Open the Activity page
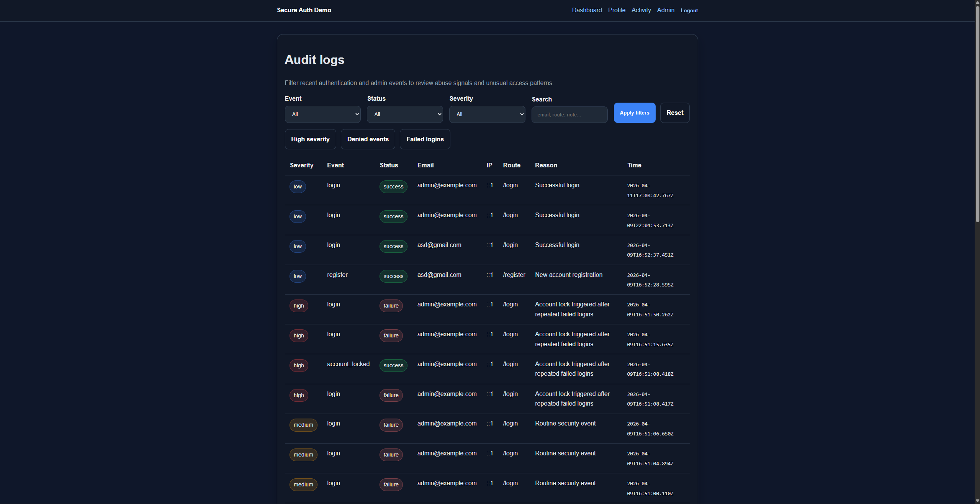980x504 pixels. pyautogui.click(x=641, y=10)
